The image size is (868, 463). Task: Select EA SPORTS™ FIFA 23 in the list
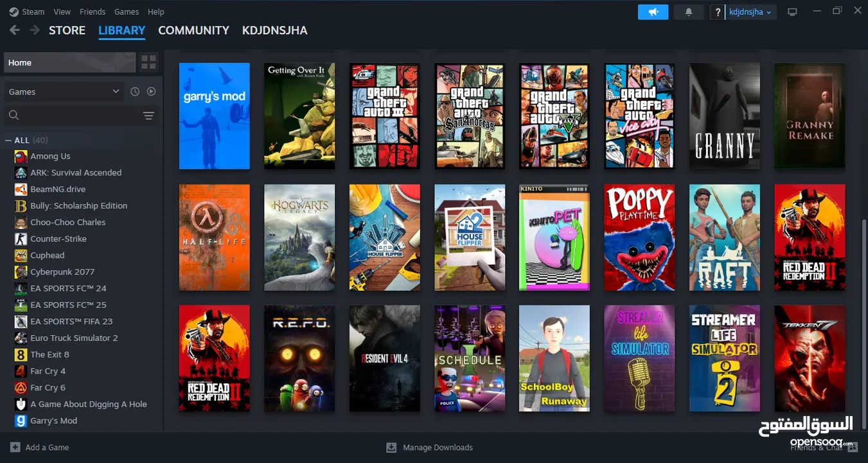71,322
